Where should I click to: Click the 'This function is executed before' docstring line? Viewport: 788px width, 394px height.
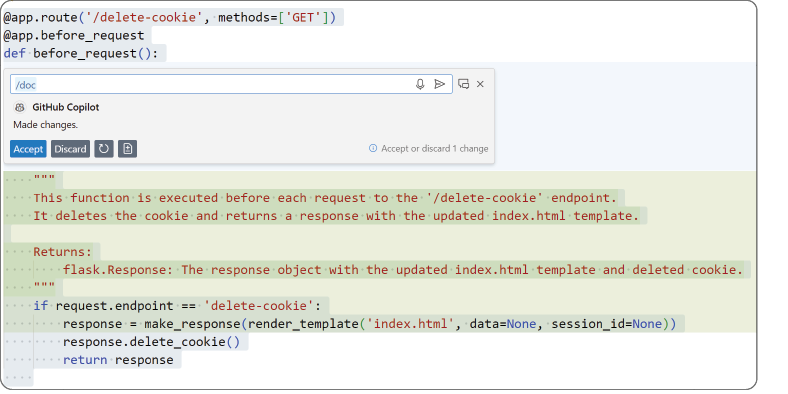[x=325, y=198]
